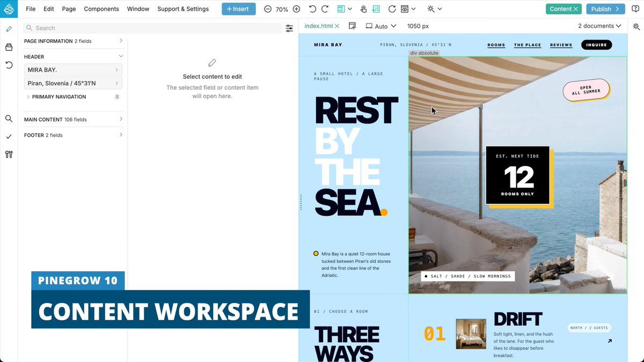Close the index.html tab with X
Screen dimensions: 644x362
click(x=337, y=26)
